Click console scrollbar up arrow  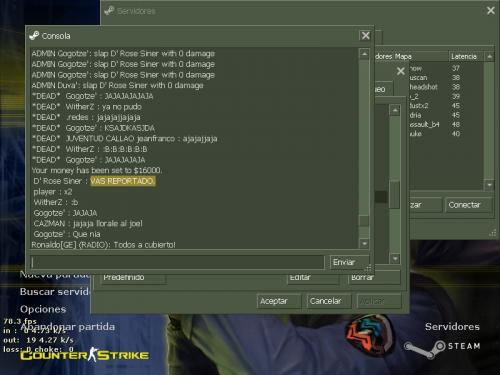point(364,54)
